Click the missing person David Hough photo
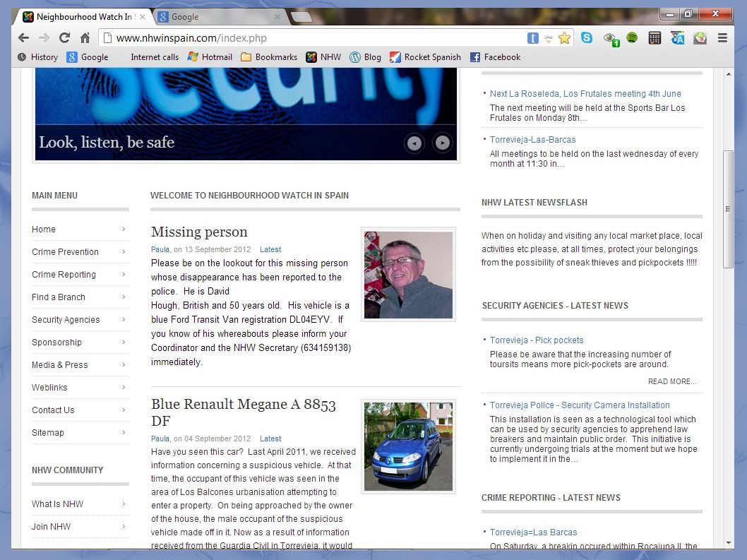Image resolution: width=747 pixels, height=560 pixels. (408, 275)
